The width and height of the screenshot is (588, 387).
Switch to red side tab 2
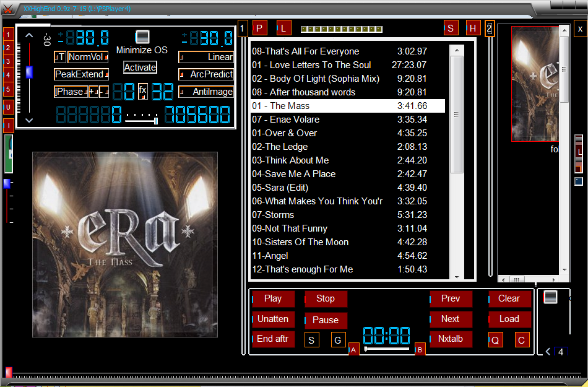8,48
